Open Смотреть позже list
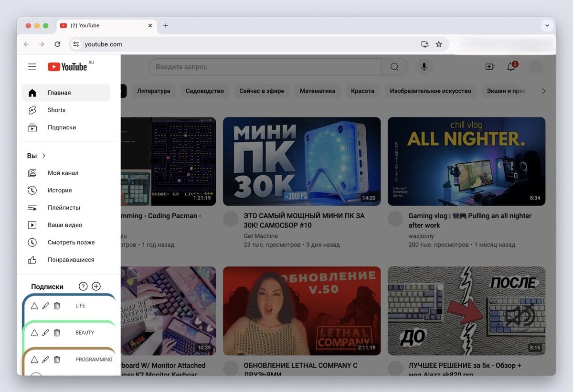The width and height of the screenshot is (573, 392). pos(66,243)
